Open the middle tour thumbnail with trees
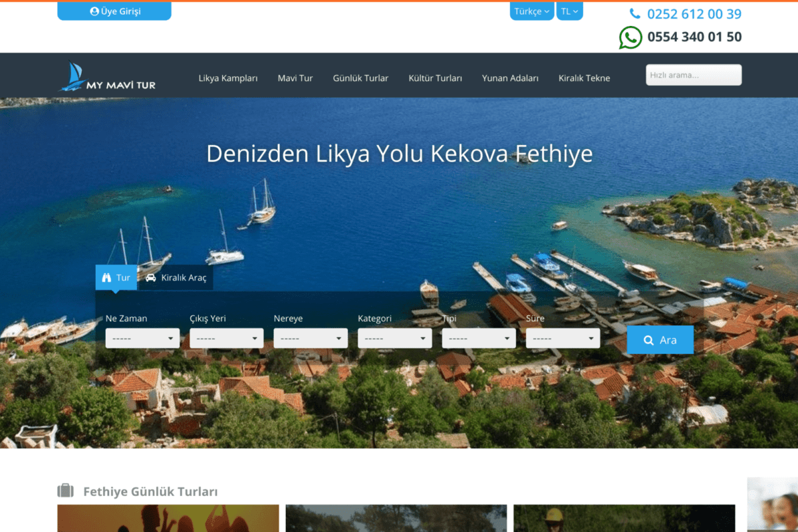Screen dimensions: 798x532 click(396, 519)
